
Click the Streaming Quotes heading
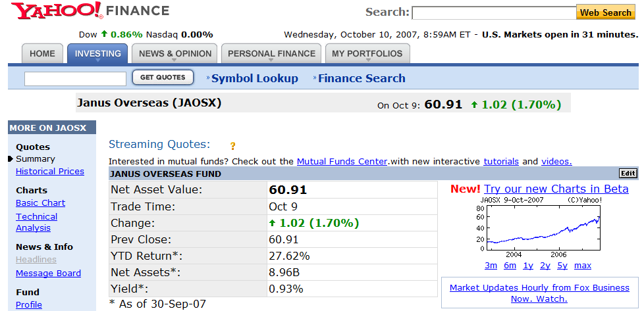coord(159,145)
